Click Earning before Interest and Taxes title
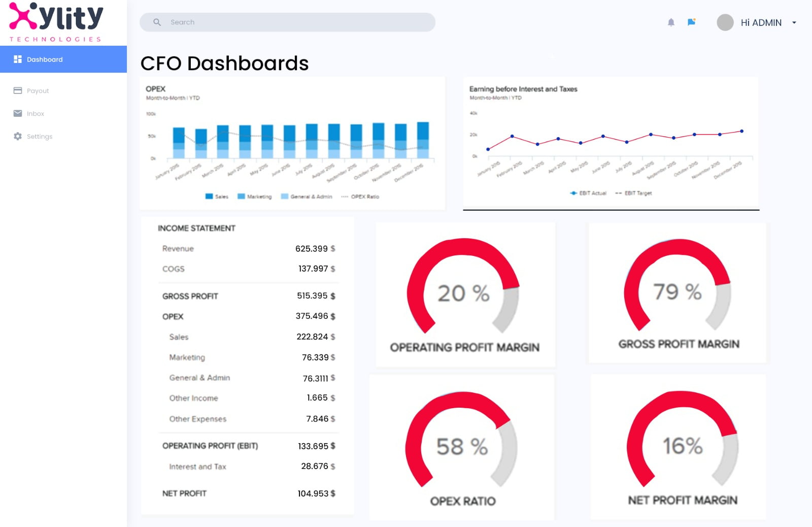 tap(523, 89)
